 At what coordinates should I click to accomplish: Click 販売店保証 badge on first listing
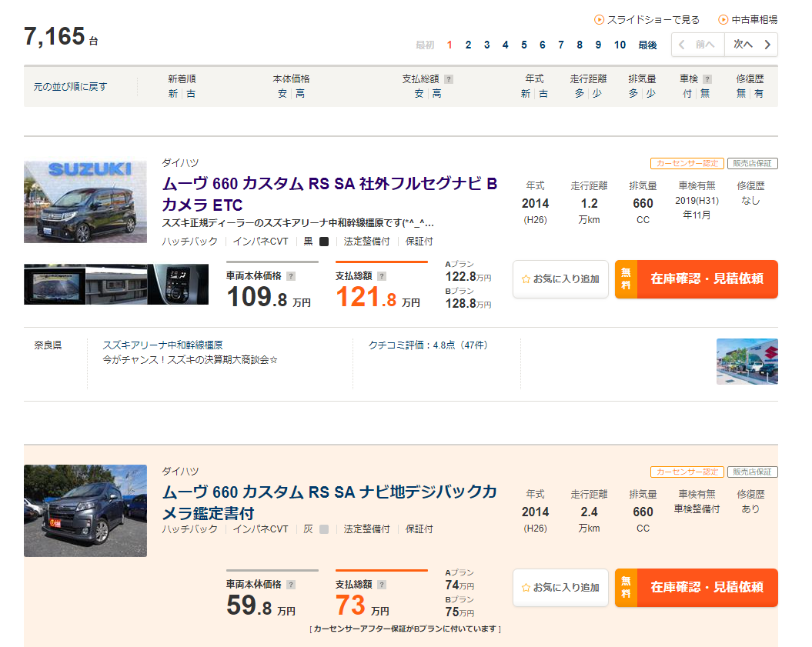click(x=753, y=164)
